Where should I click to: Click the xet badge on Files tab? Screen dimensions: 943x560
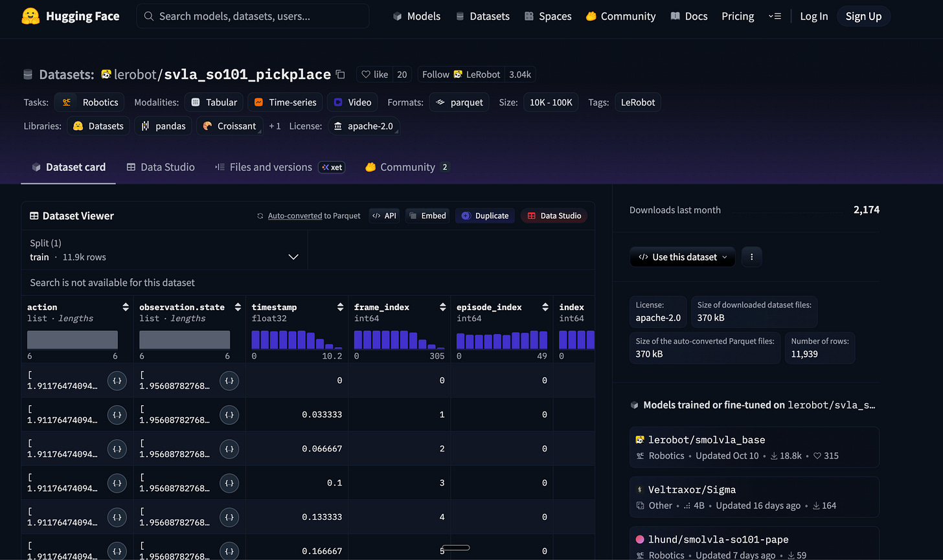coord(332,167)
